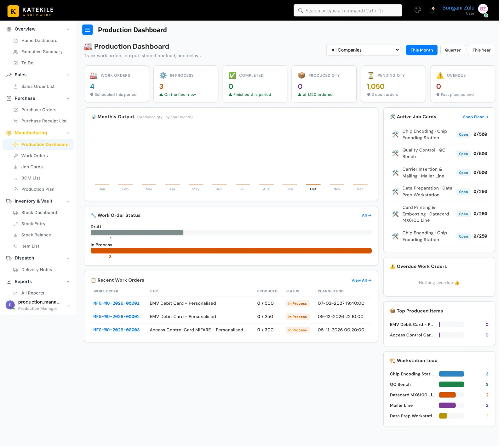504x446 pixels.
Task: Select the This Month period tab
Action: (x=421, y=50)
